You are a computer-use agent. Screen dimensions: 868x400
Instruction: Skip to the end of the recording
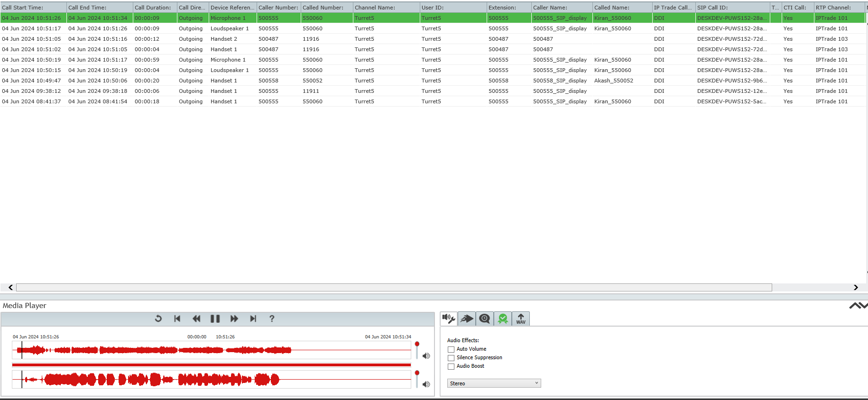point(253,318)
